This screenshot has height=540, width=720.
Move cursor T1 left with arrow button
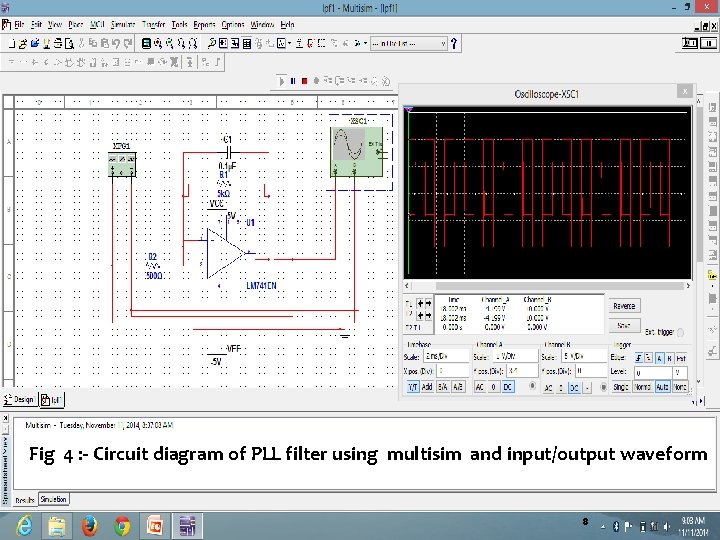click(x=420, y=304)
